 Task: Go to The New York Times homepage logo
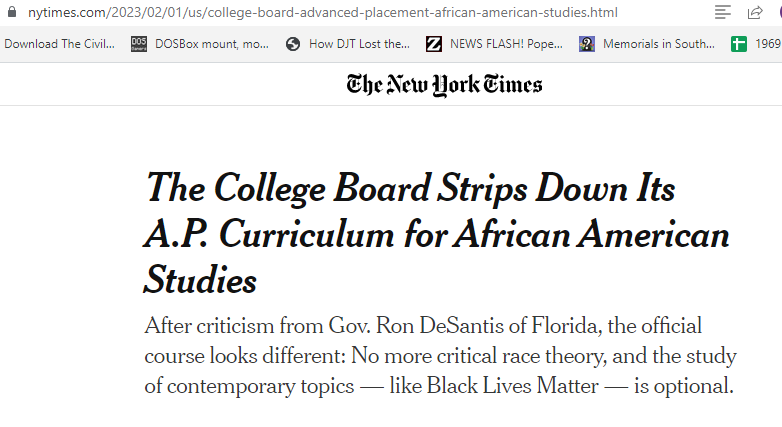(x=444, y=84)
